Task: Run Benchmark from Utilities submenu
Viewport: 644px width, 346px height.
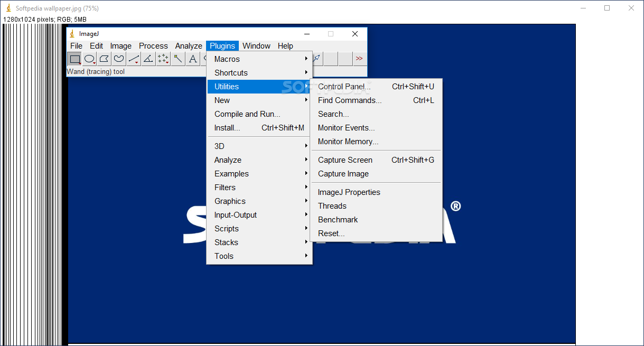Action: coord(376,220)
